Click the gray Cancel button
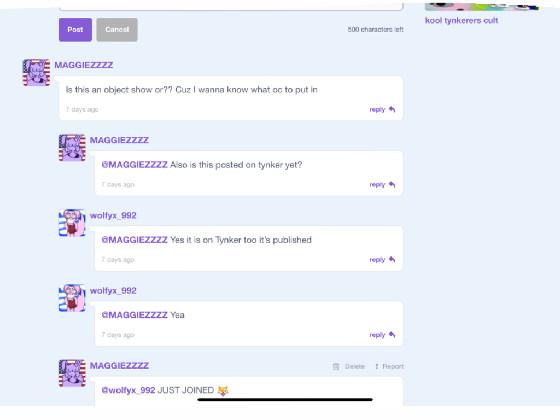The width and height of the screenshot is (560, 420). 117,30
